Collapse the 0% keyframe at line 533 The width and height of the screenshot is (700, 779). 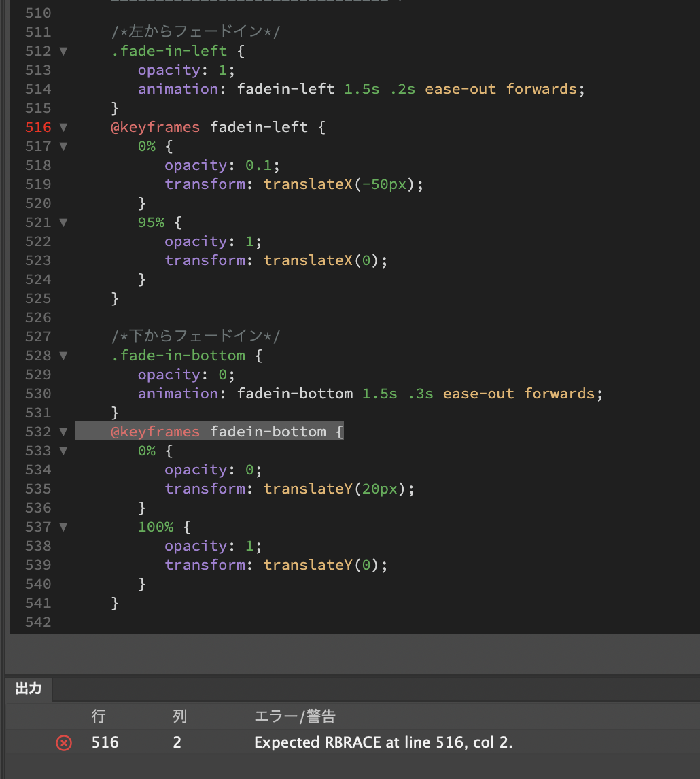[x=62, y=451]
